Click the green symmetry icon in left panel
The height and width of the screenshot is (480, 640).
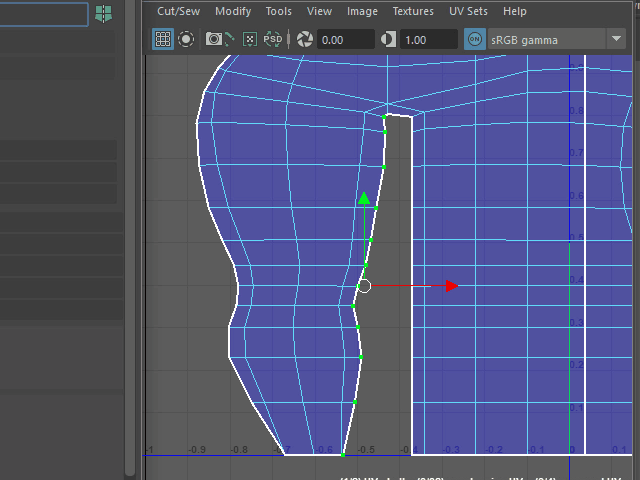[103, 14]
